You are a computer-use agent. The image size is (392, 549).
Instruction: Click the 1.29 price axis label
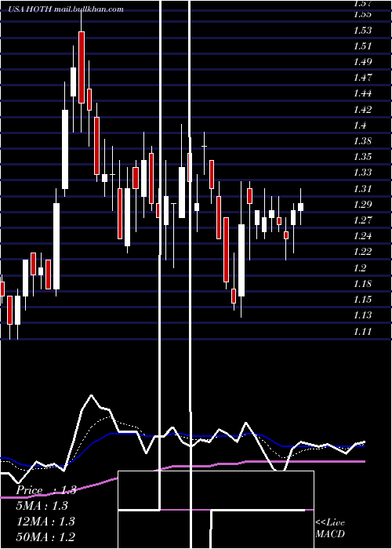tap(362, 205)
